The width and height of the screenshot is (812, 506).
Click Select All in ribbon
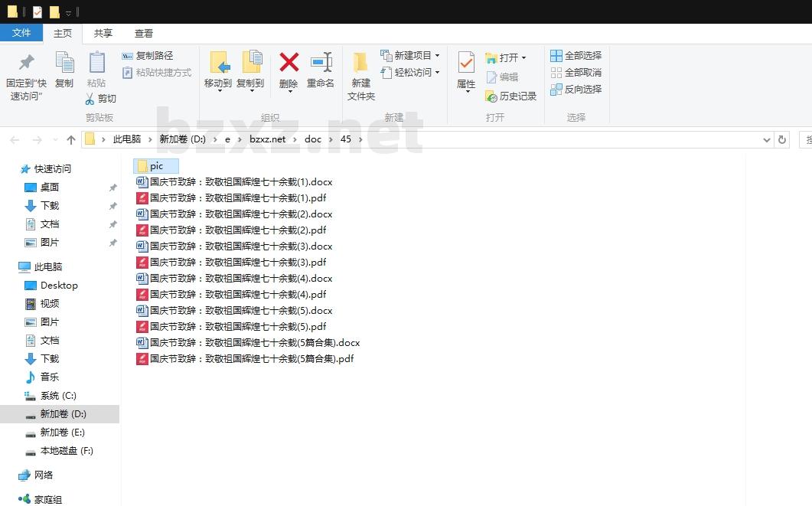click(576, 56)
